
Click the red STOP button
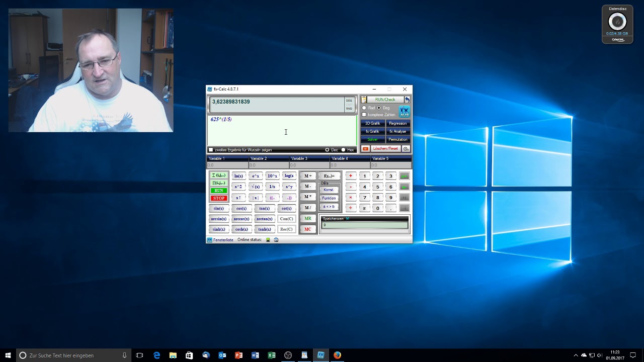219,199
